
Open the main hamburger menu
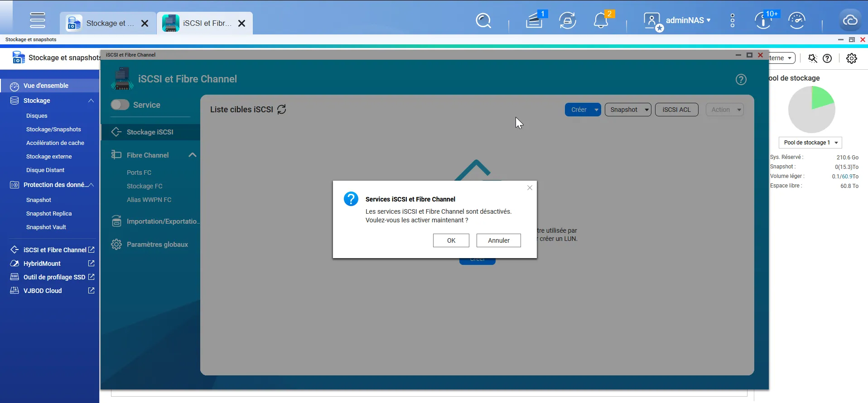point(37,20)
